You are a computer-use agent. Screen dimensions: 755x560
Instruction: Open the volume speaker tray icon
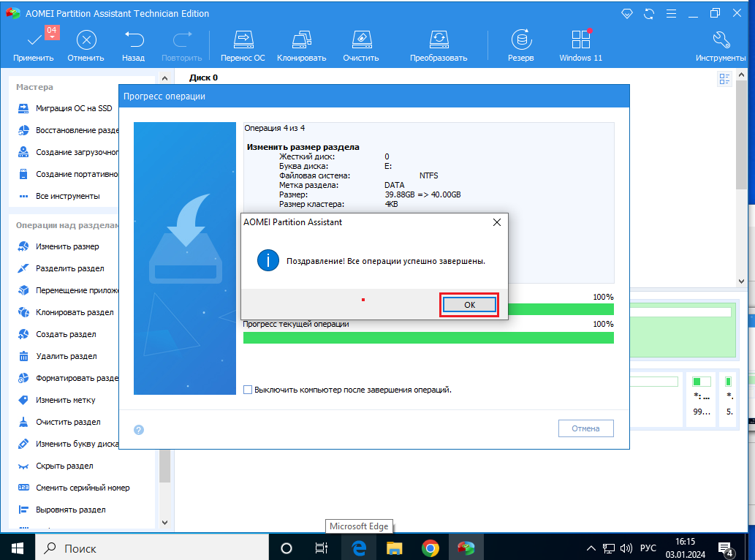tap(626, 548)
